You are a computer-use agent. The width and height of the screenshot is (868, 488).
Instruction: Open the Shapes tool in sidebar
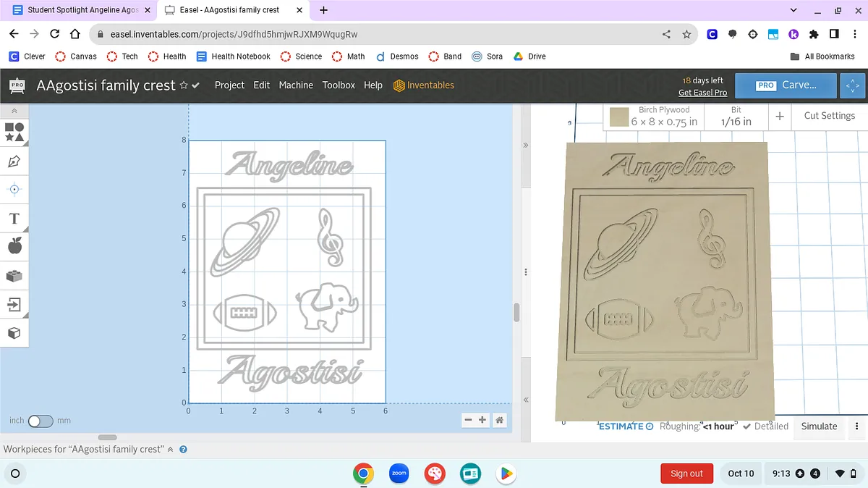(x=14, y=132)
